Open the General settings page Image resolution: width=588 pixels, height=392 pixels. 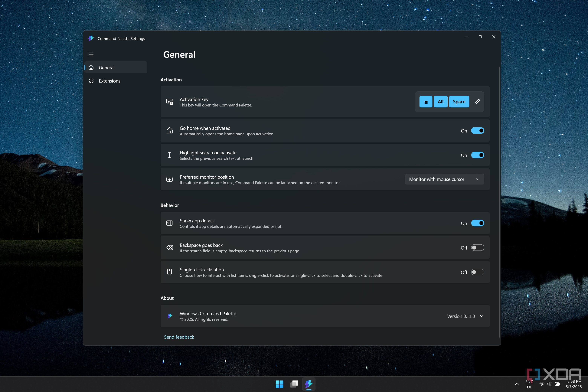[x=116, y=67]
